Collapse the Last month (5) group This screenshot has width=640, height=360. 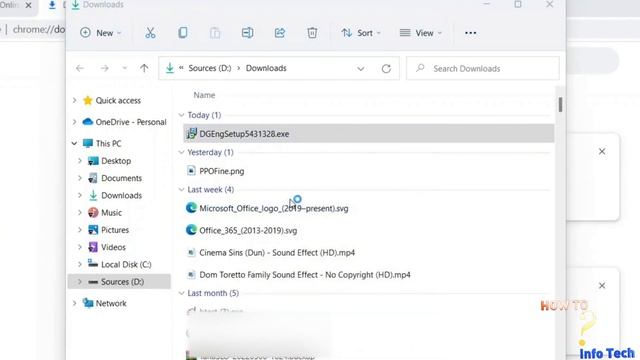(x=182, y=293)
